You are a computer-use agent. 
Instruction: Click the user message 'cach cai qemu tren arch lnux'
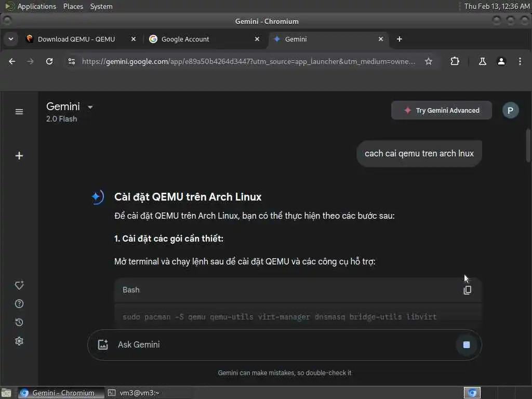[419, 153]
